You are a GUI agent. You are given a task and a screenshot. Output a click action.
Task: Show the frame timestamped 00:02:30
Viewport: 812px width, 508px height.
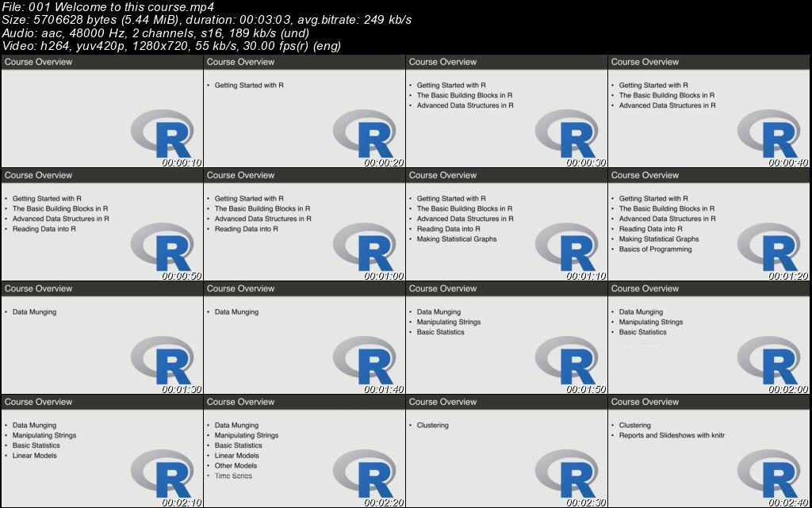point(507,451)
